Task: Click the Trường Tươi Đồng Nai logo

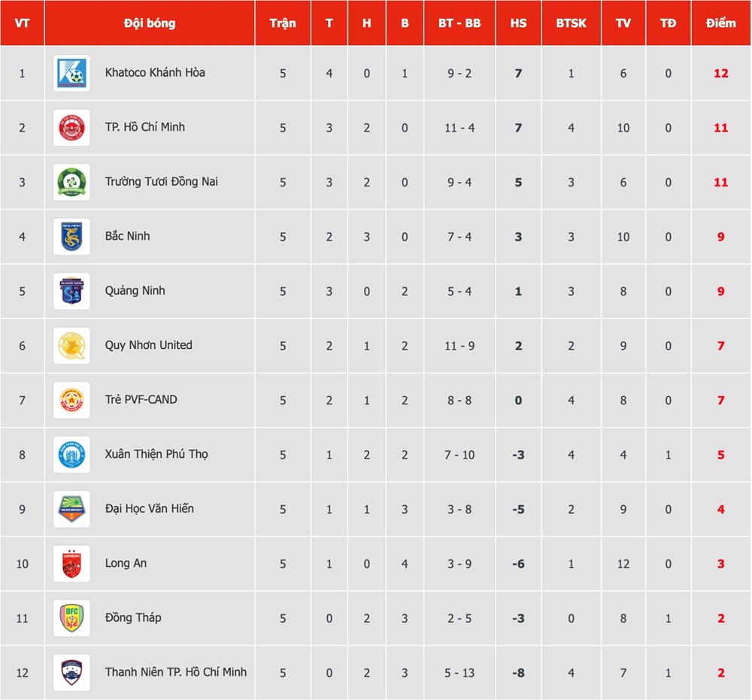Action: click(72, 182)
